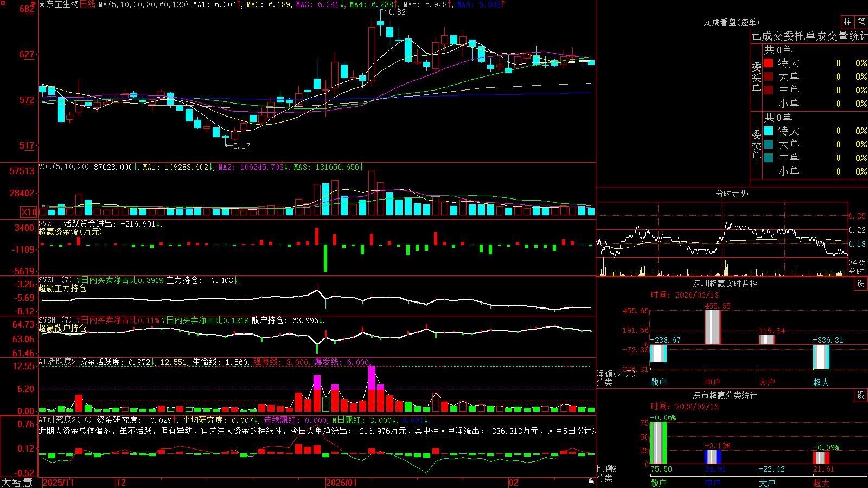Click the 超赢资金流(万元) label

[x=70, y=232]
